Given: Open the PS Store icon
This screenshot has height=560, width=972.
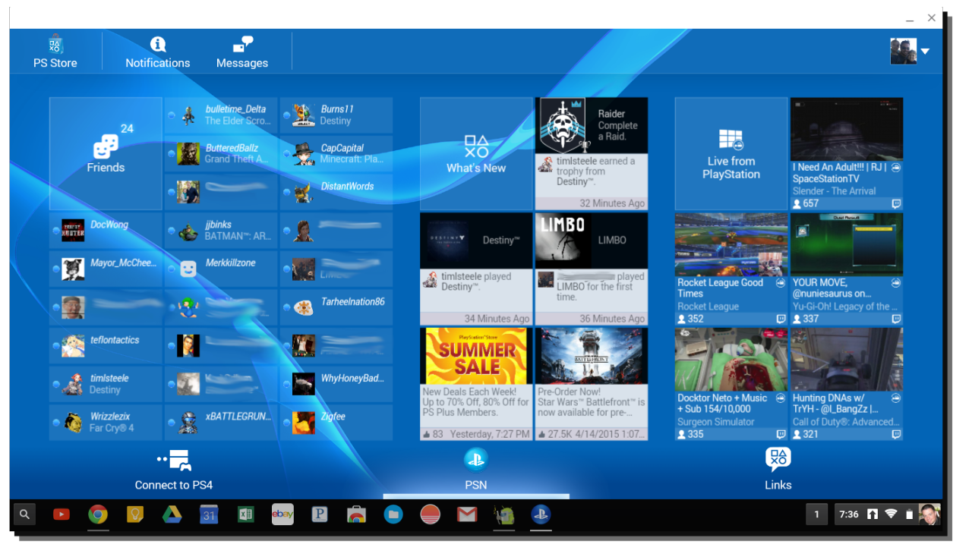Looking at the screenshot, I should (x=55, y=52).
